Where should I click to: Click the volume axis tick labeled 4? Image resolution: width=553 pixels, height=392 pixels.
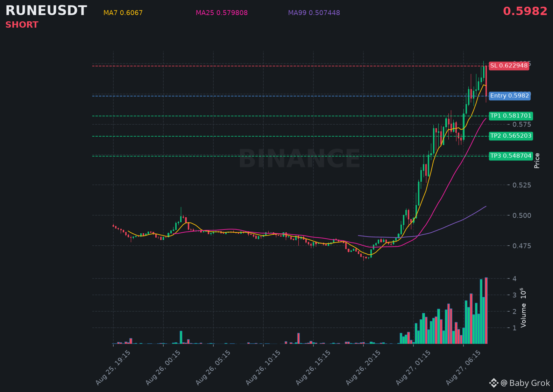515,278
